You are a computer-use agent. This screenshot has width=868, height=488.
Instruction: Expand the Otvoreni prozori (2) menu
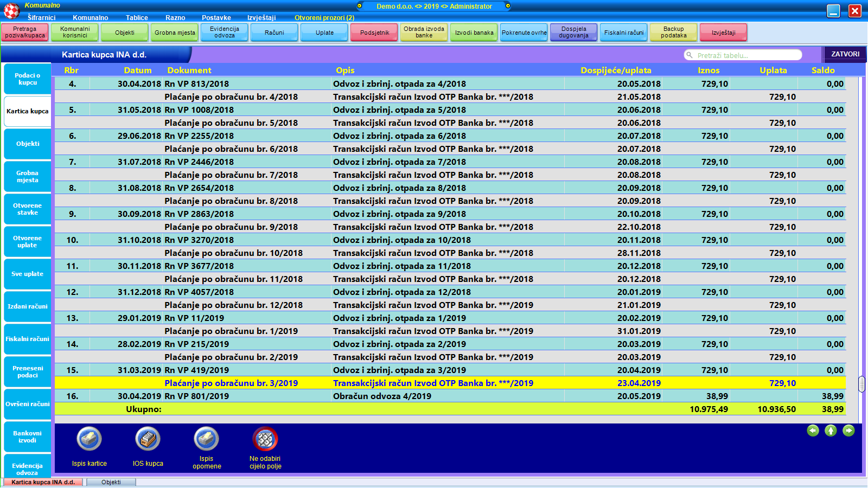(324, 18)
